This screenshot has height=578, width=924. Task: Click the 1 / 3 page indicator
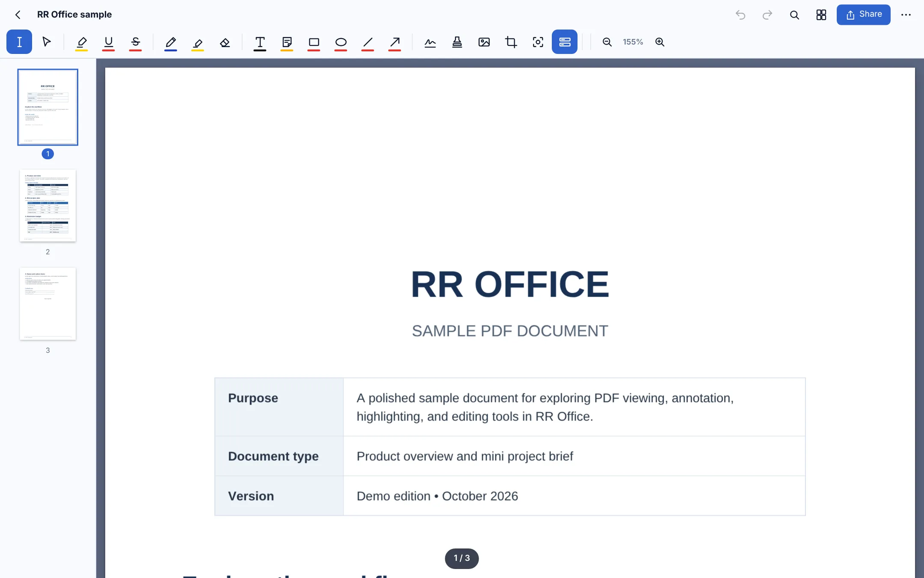[462, 558]
